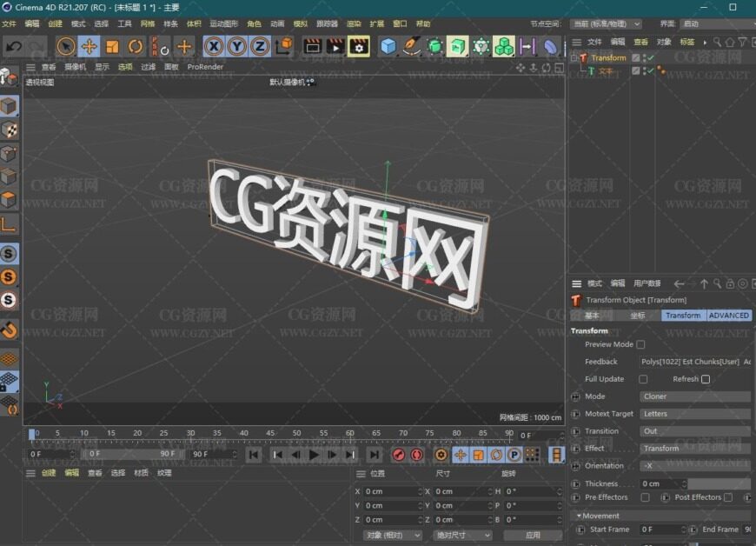Enable the Pre Effectors checkbox

[645, 497]
